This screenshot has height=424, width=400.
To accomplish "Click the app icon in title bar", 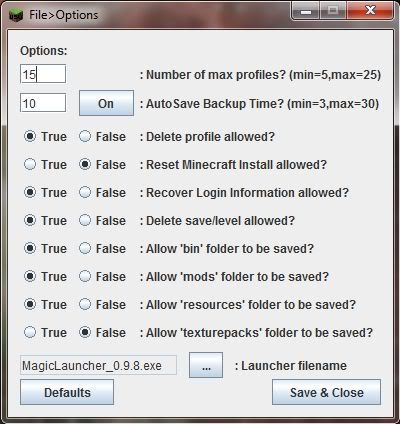I will click(x=16, y=15).
